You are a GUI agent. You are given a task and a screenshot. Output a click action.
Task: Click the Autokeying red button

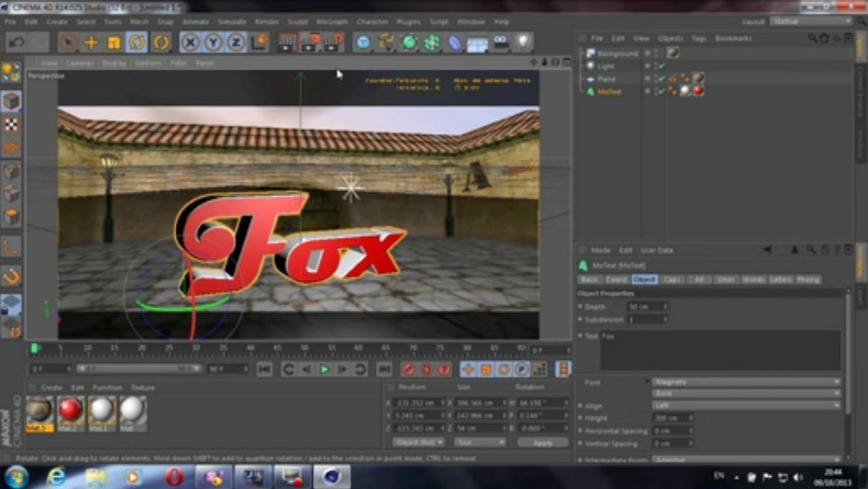coord(426,369)
